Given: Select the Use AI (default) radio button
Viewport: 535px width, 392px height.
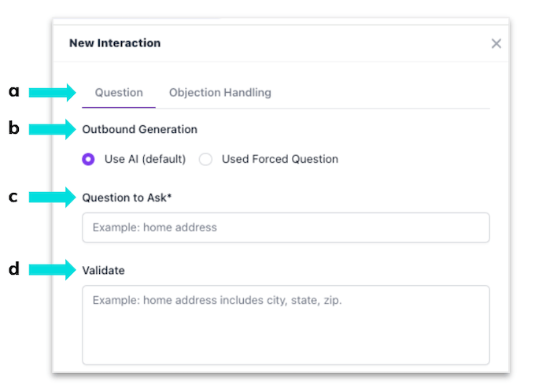Looking at the screenshot, I should [x=89, y=159].
